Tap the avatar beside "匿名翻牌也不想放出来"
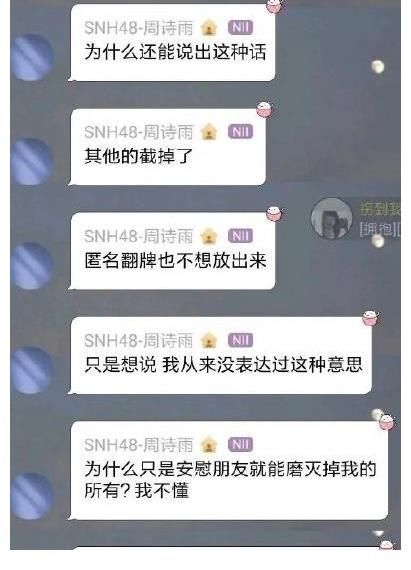This screenshot has width=411, height=570. (x=32, y=266)
